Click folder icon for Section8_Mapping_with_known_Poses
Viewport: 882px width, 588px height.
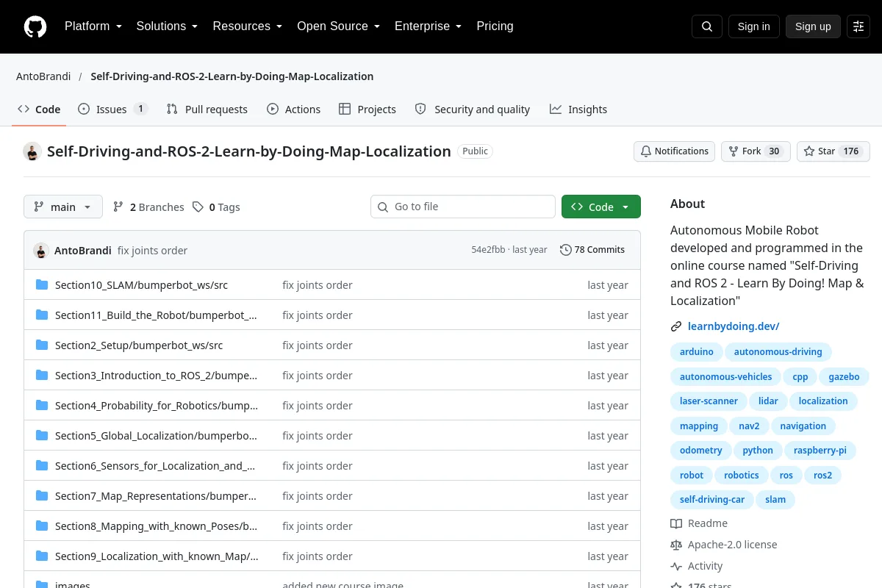pyautogui.click(x=42, y=526)
